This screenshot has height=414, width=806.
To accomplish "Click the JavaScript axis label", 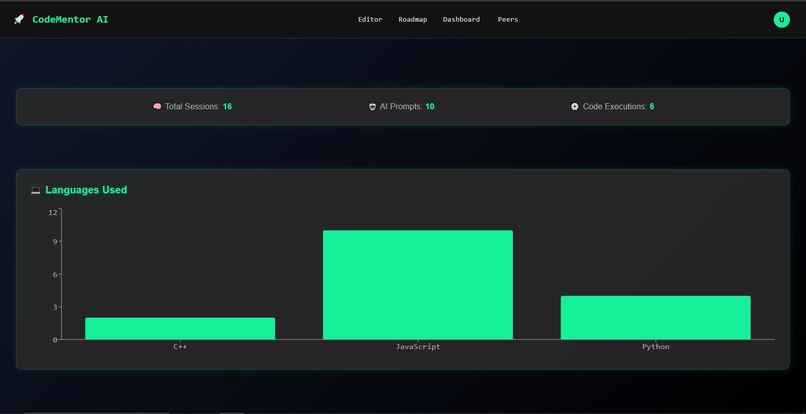I will [x=418, y=347].
